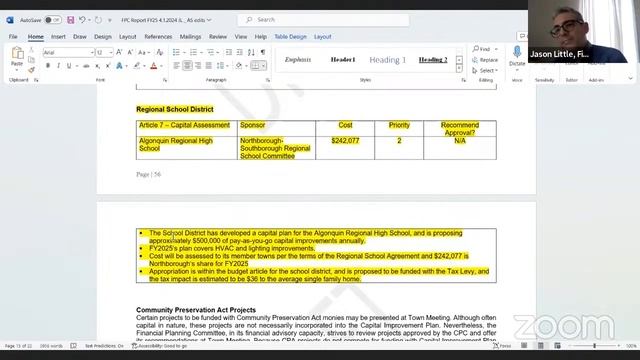
Task: Open the File menu
Action: coord(13,37)
